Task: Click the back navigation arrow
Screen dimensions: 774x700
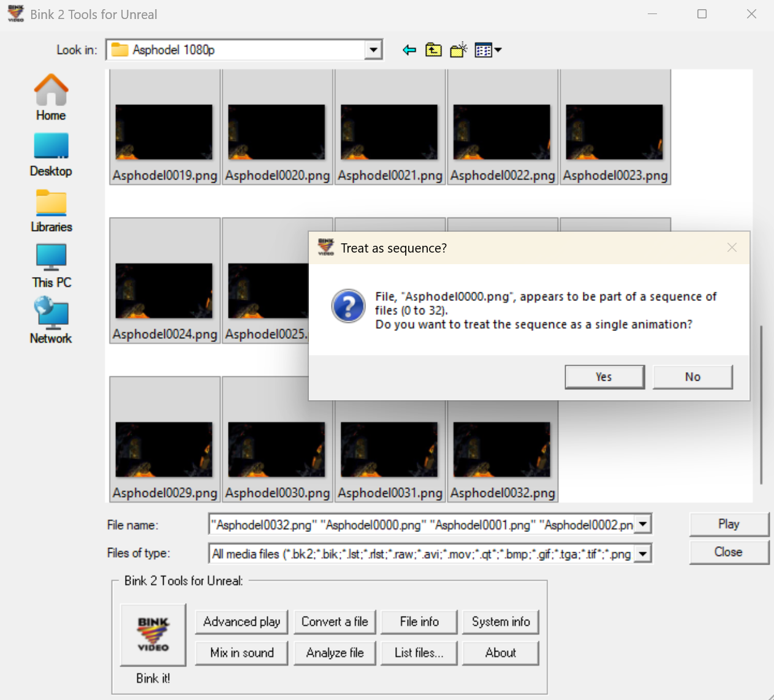Action: coord(409,50)
